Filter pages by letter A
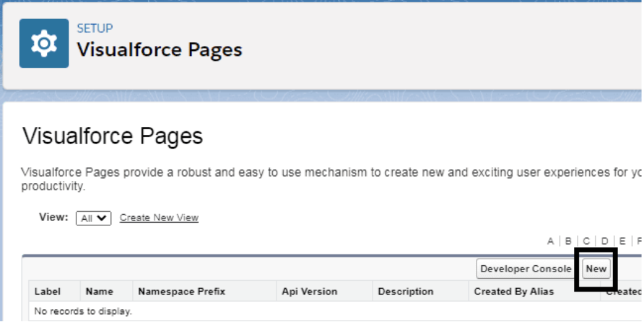Viewport: 644px width, 325px height. [x=551, y=241]
